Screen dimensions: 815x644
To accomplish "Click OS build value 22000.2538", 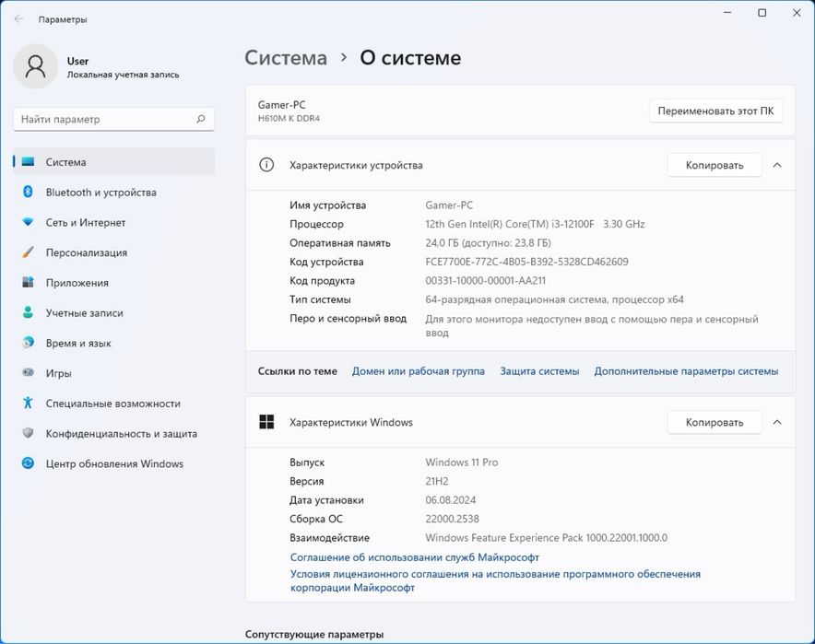I will coord(452,519).
